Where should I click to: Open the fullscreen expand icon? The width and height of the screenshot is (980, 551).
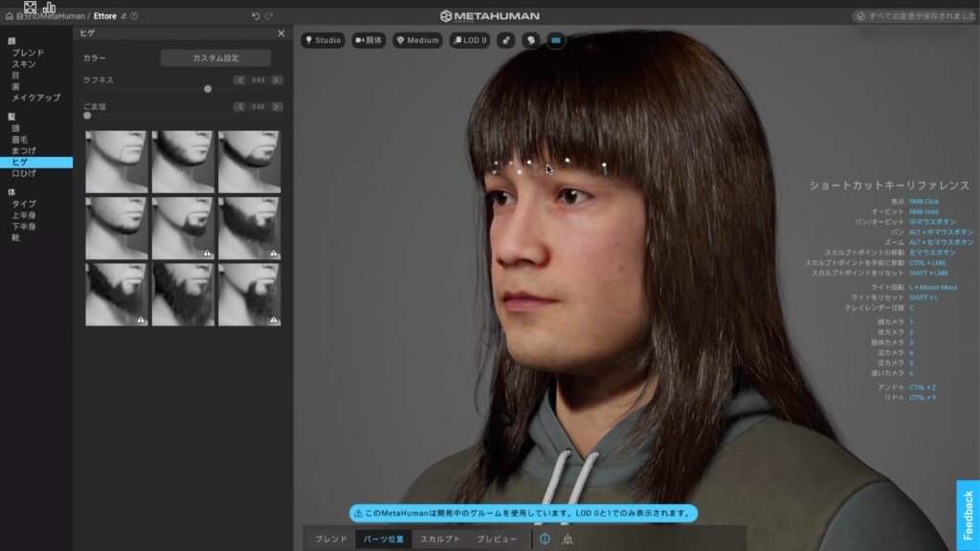(x=30, y=7)
